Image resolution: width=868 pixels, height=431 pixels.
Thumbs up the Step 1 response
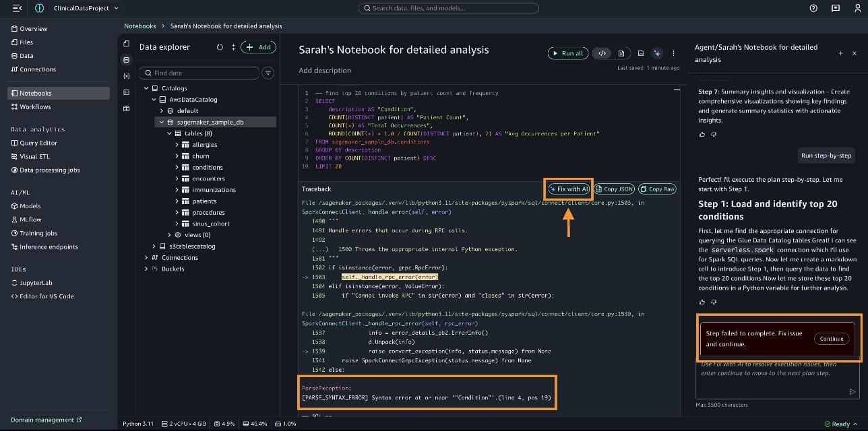(702, 302)
